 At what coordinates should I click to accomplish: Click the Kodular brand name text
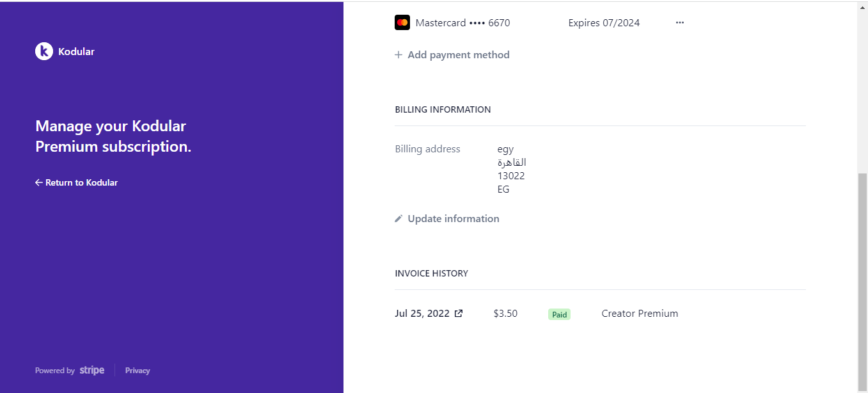click(76, 51)
